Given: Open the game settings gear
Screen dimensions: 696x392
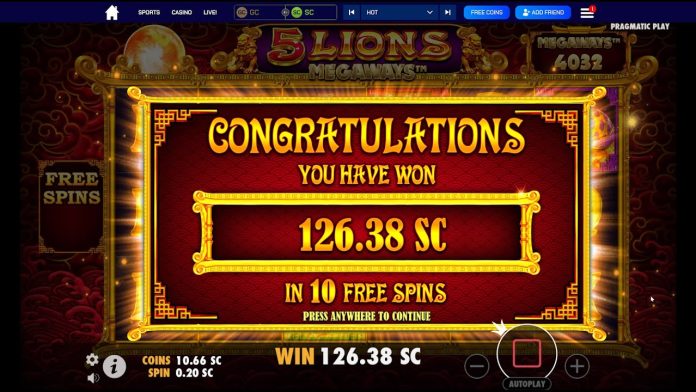Looking at the screenshot, I should click(x=92, y=359).
